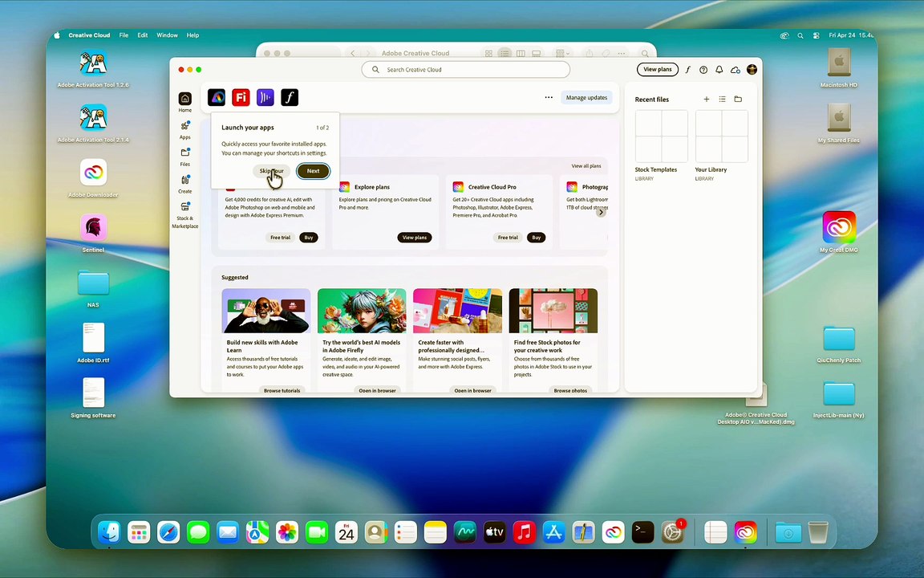Open the free Stock photos card image
The image size is (924, 578).
click(553, 311)
